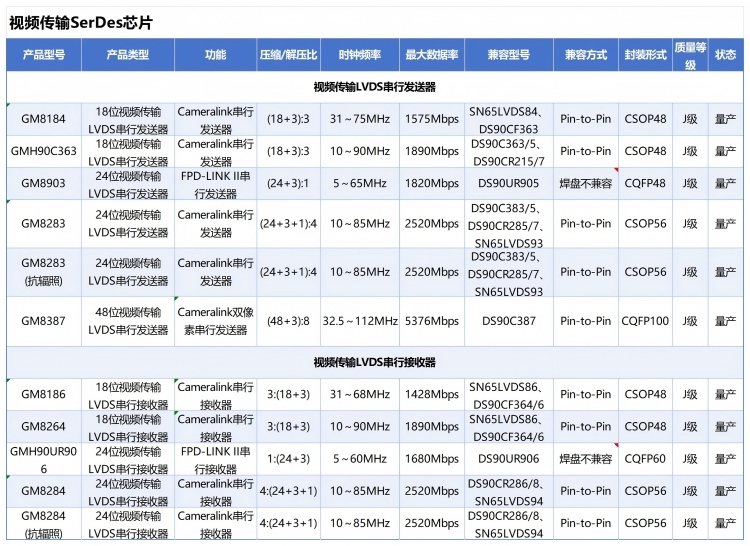Select the 兼容型号 header cell
The image size is (750, 546).
point(508,55)
